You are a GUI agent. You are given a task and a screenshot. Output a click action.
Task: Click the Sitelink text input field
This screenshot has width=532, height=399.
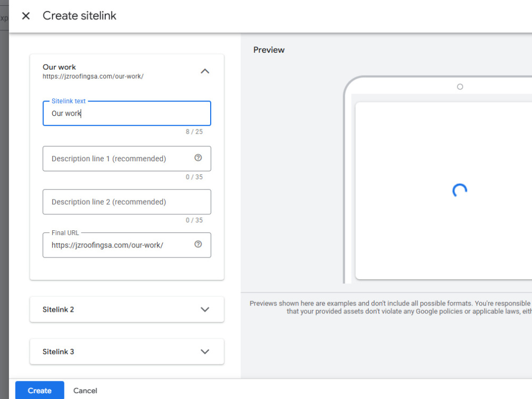[127, 113]
